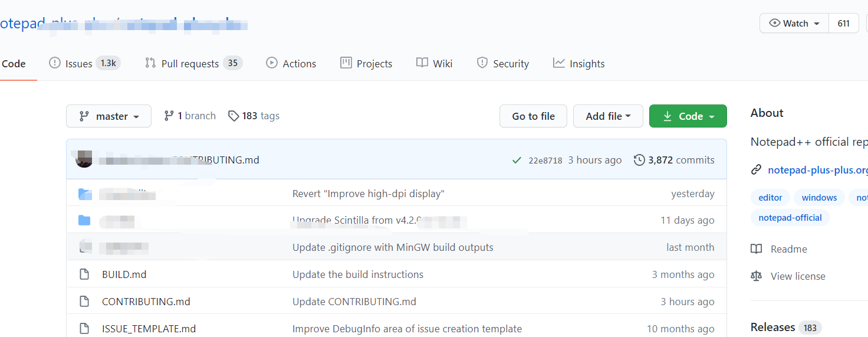Open the master branch dropdown
868x337 pixels.
108,116
